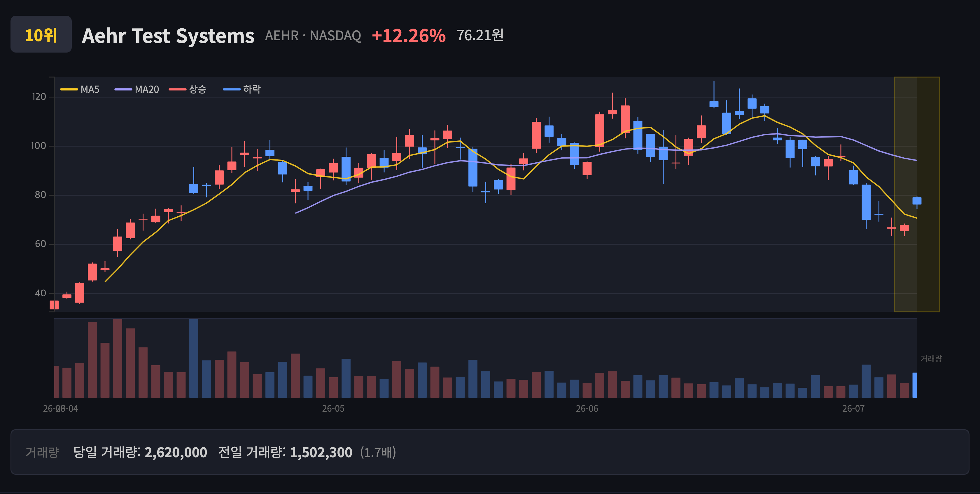Click the bright blue latest volume bar
The width and height of the screenshot is (980, 494).
pyautogui.click(x=915, y=385)
